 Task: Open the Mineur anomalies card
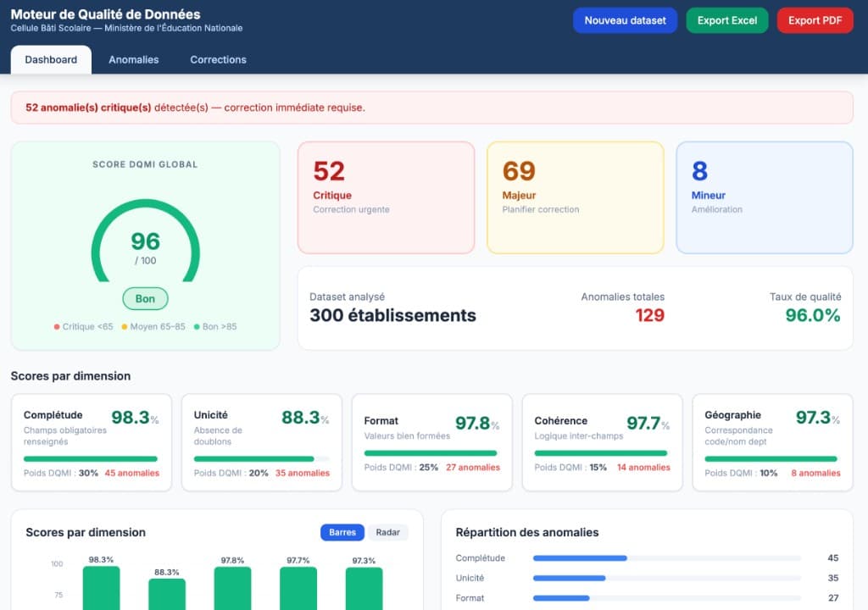tap(764, 197)
